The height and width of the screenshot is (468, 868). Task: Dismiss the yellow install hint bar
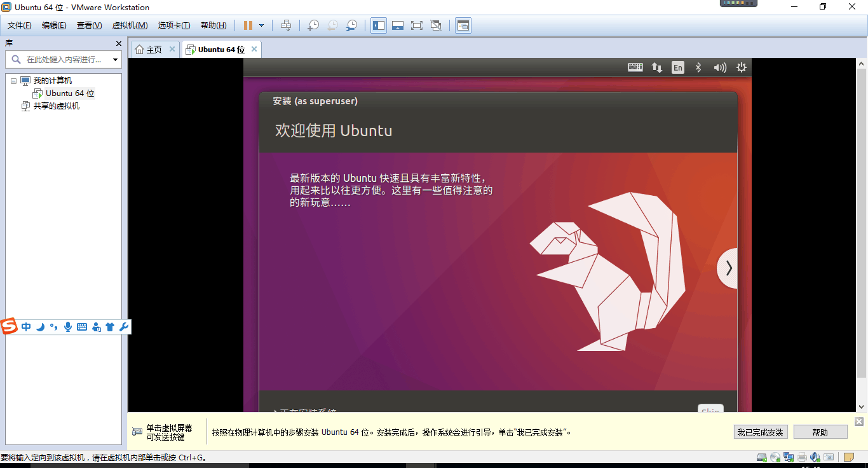point(859,422)
